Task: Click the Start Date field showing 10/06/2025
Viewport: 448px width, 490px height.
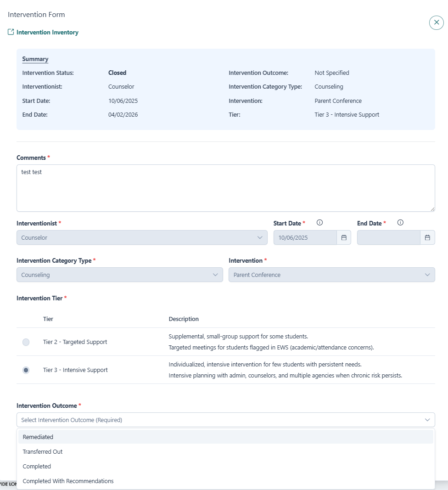Action: click(305, 237)
